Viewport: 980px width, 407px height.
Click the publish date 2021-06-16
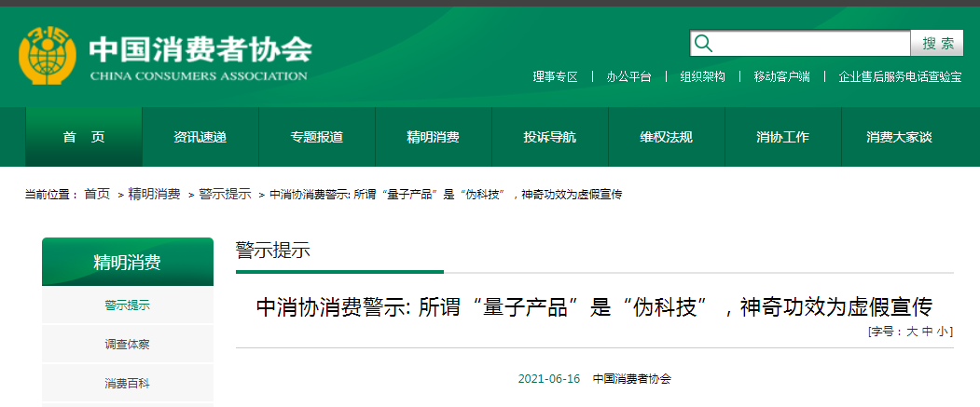[x=549, y=378]
